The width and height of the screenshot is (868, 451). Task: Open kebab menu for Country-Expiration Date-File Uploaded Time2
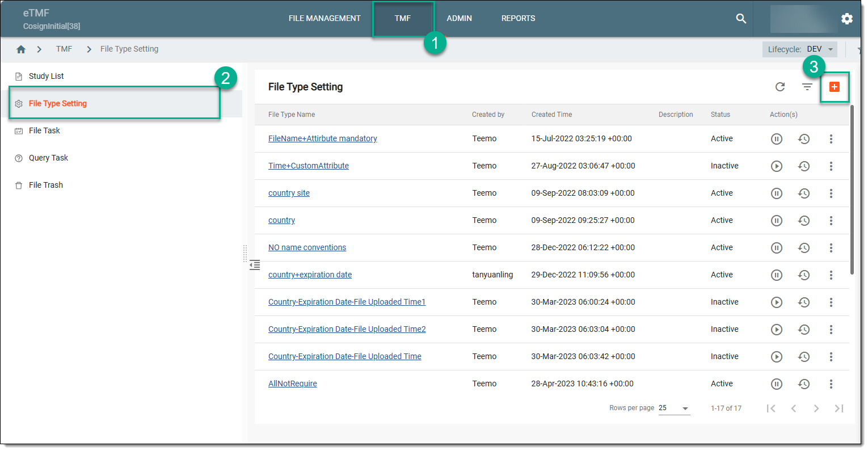[831, 330]
